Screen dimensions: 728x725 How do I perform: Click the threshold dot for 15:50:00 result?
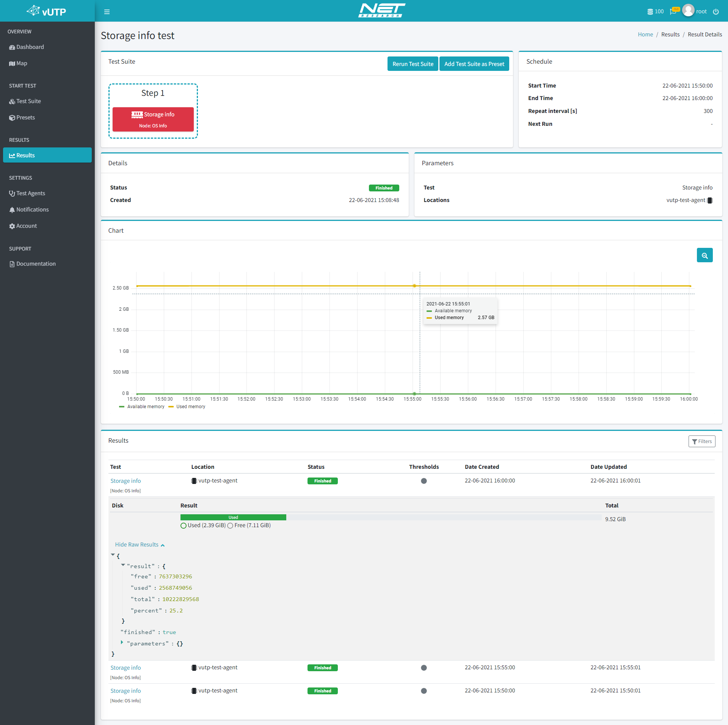424,691
